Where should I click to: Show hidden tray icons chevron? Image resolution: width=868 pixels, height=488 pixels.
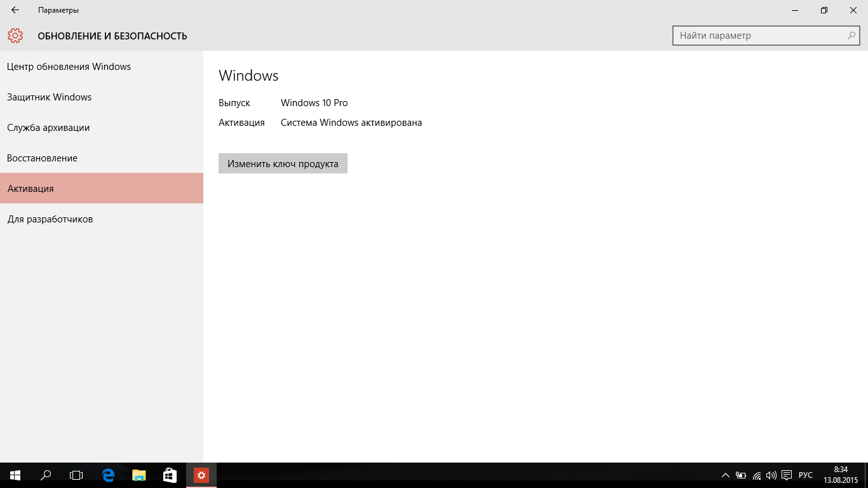point(725,475)
